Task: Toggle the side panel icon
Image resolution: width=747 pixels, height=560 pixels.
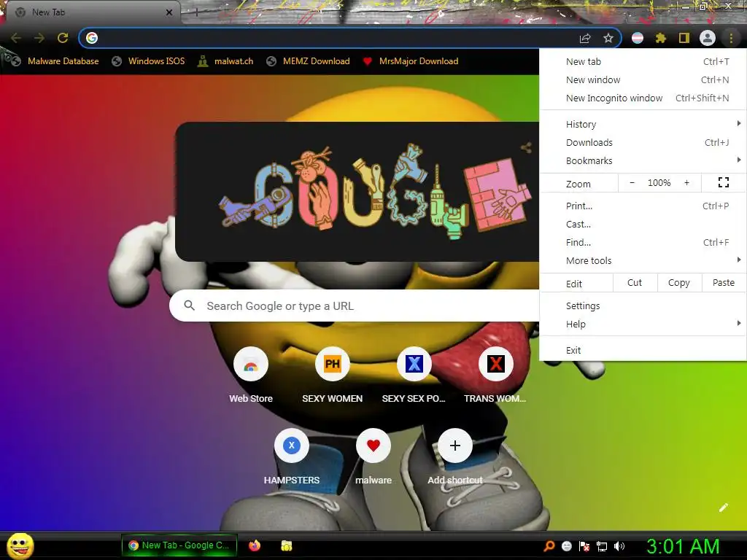Action: (684, 38)
